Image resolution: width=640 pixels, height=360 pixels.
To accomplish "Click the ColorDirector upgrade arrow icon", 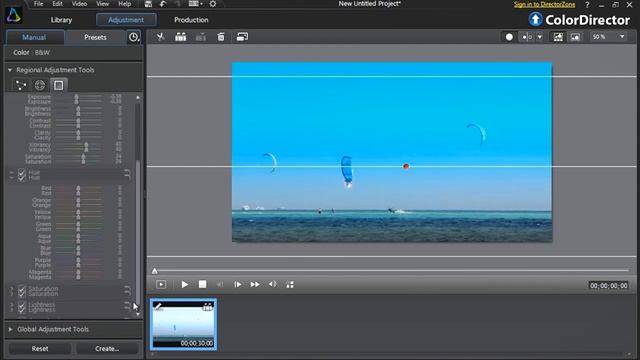I will (x=535, y=19).
